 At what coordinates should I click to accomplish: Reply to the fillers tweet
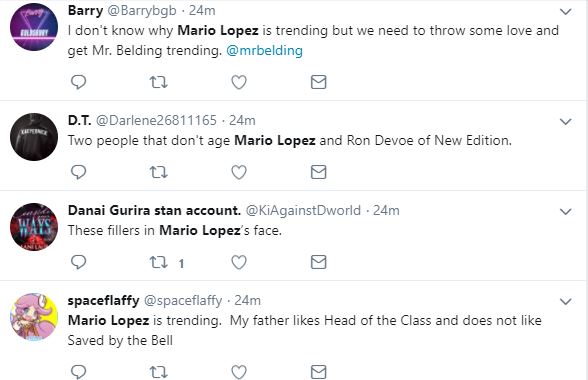[x=78, y=262]
